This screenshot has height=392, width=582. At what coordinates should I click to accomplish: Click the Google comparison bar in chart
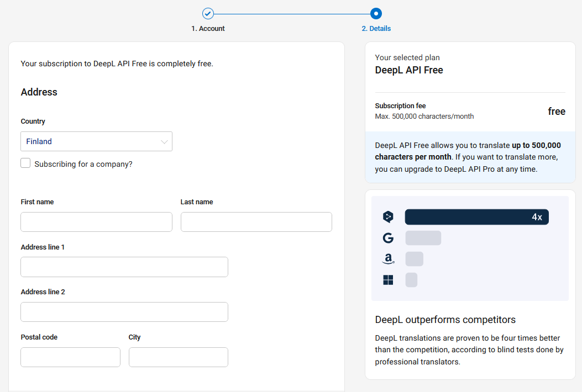pyautogui.click(x=423, y=238)
